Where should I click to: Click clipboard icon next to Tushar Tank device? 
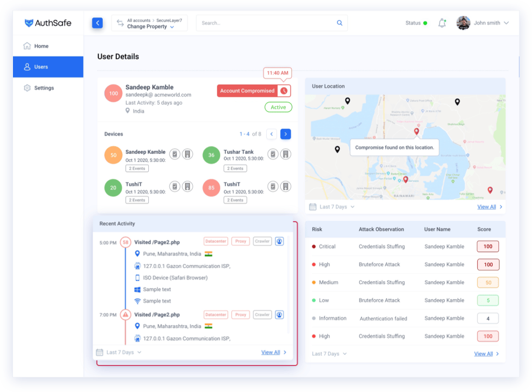point(273,154)
